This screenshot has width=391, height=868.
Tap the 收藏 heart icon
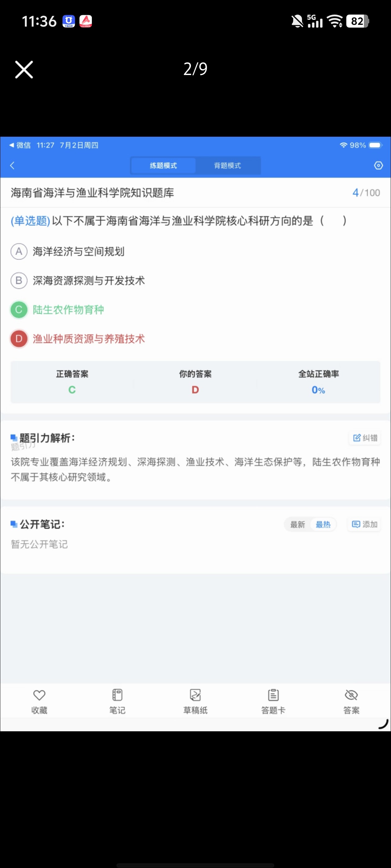[39, 694]
